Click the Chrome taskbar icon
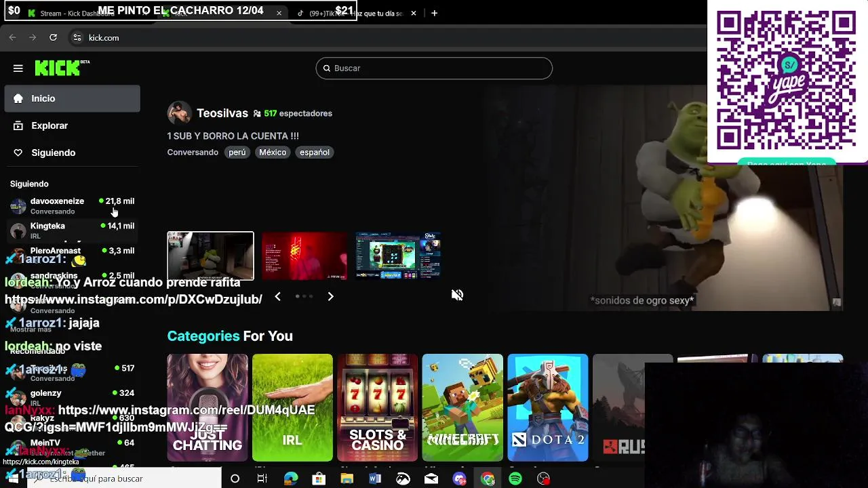The width and height of the screenshot is (868, 488). pyautogui.click(x=488, y=479)
